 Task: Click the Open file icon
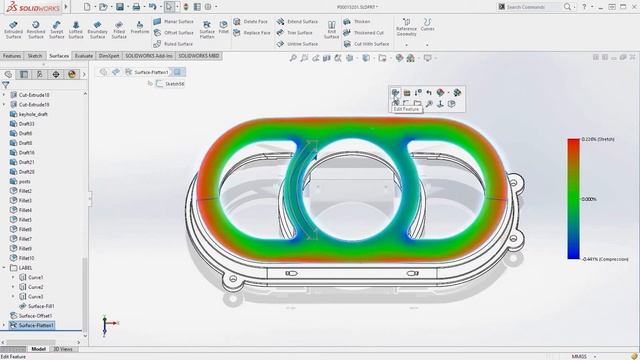coord(103,7)
